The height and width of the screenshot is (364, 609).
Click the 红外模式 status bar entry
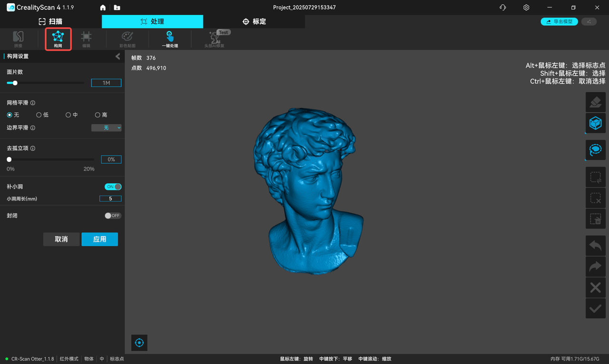click(x=69, y=359)
